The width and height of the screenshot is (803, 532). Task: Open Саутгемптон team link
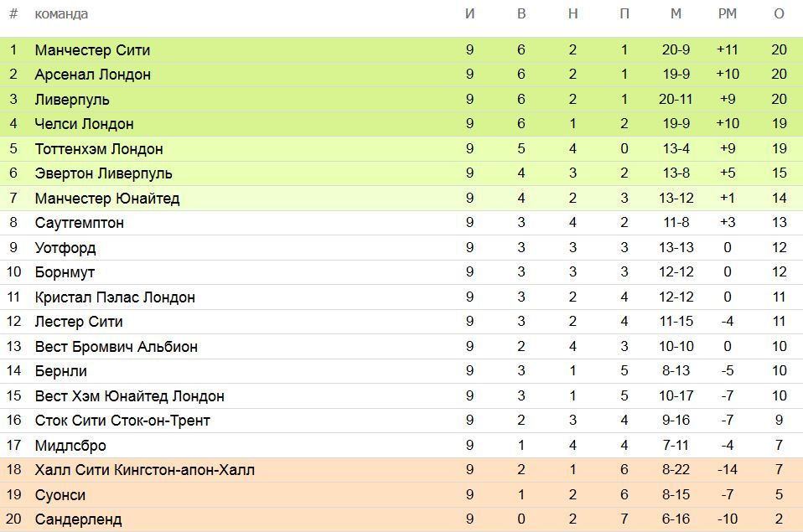click(x=80, y=223)
